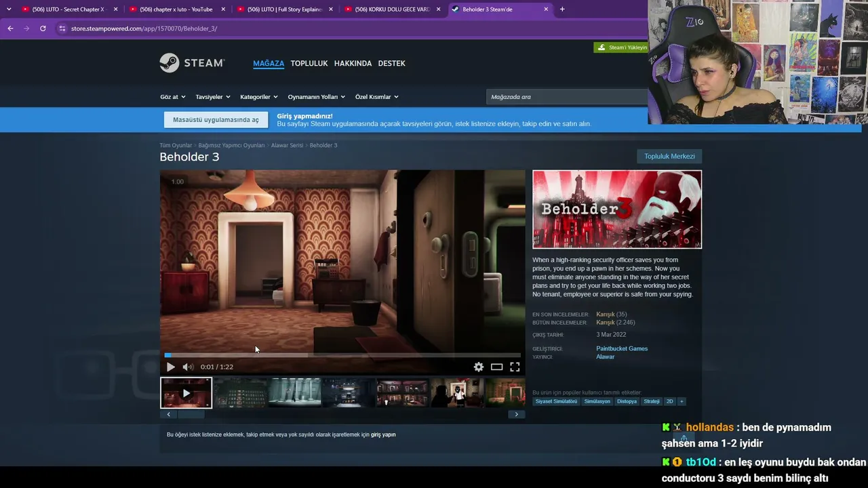This screenshot has width=868, height=488.
Task: Open Topluluk Merkezi community hub
Action: click(669, 156)
